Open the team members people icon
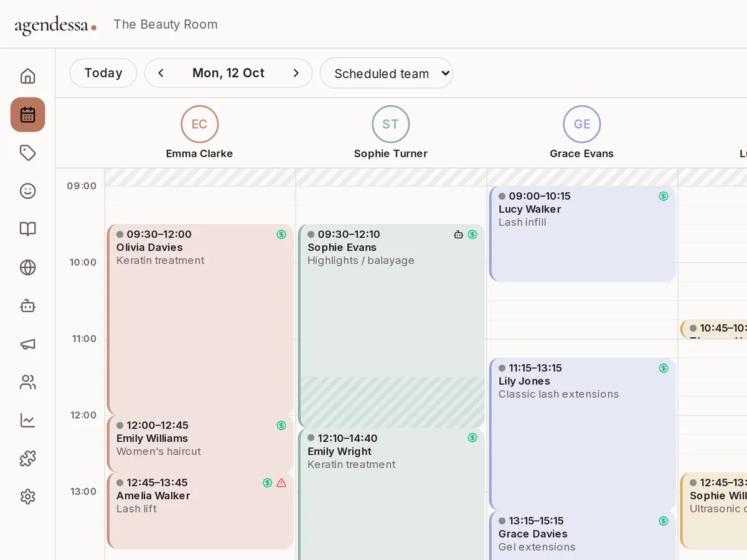747x560 pixels. pos(27,382)
